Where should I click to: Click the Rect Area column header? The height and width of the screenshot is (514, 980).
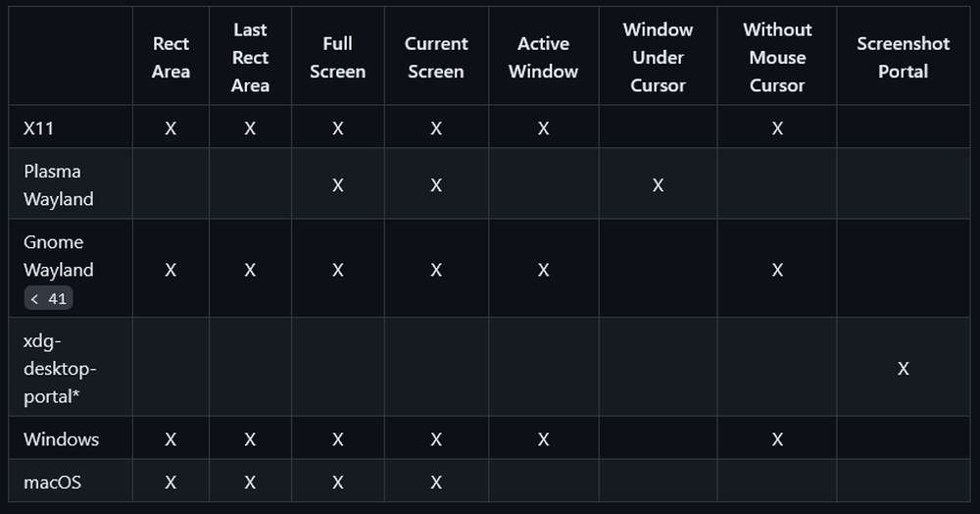pos(171,57)
